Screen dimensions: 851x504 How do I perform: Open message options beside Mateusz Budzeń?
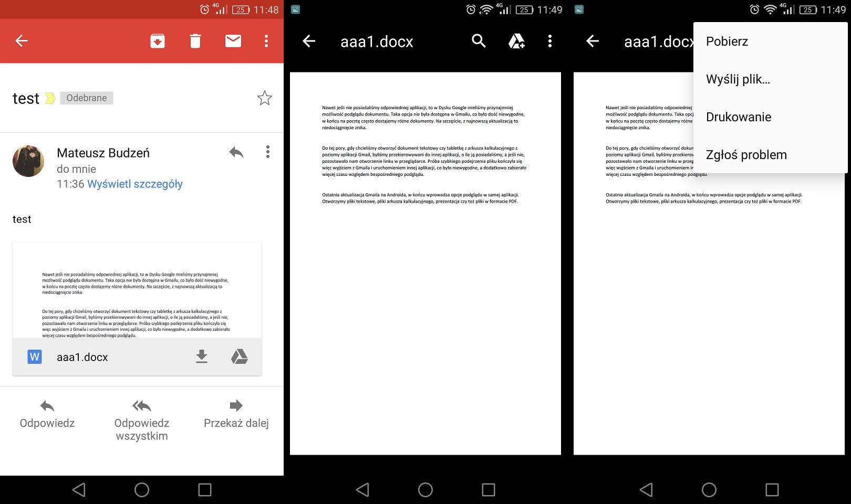(x=268, y=152)
